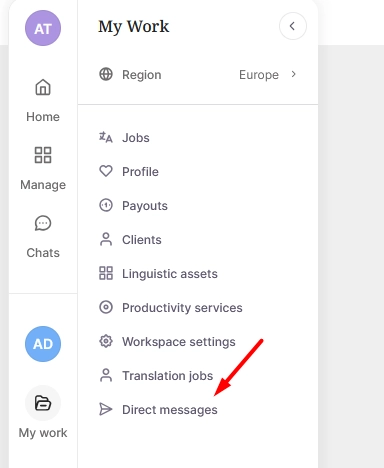Open Direct messages
Viewport: 384px width, 468px height.
click(x=170, y=410)
